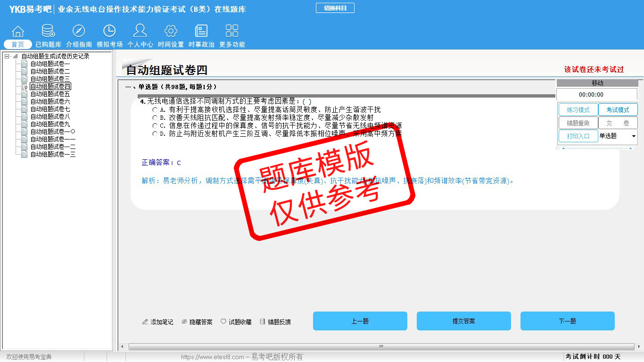Click the 考试倒计时 000 天 status text
Image resolution: width=644 pixels, height=362 pixels.
[x=593, y=357]
